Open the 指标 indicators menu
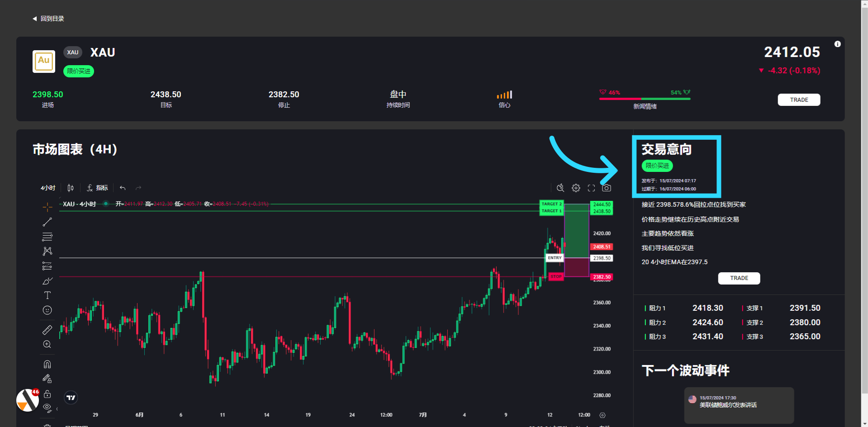Screen dimensions: 868x427 (x=97, y=188)
